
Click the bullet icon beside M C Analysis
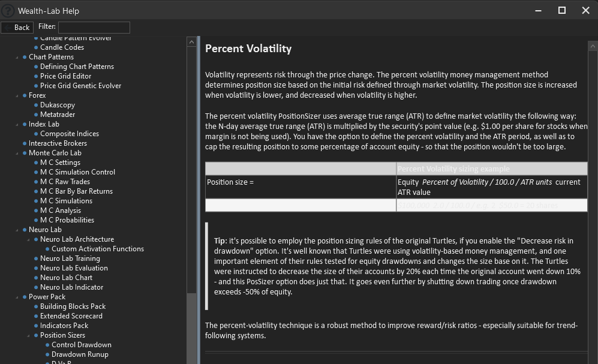coord(36,210)
